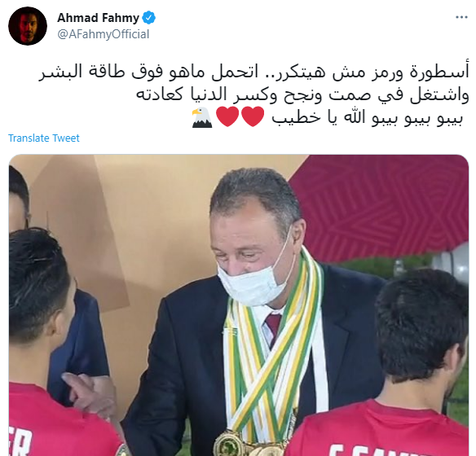476x456 pixels.
Task: Click the red jersey with ER lettering
Action: pos(60,424)
